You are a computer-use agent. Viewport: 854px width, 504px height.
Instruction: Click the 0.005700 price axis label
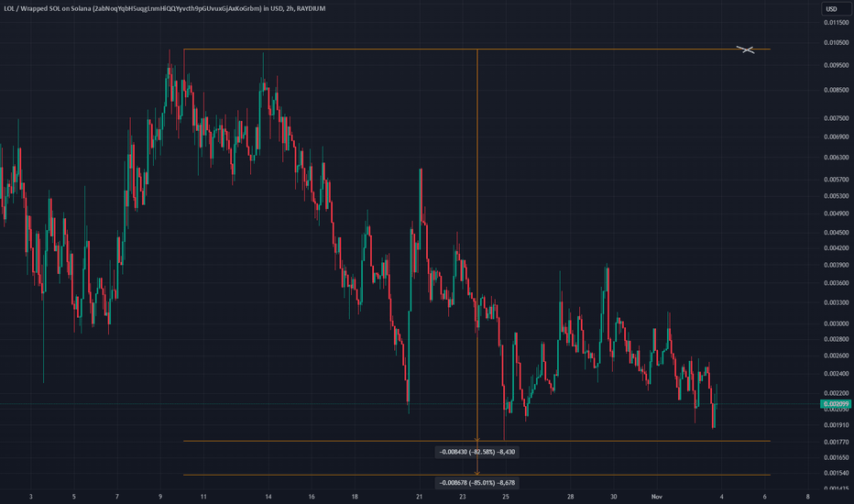coord(836,180)
